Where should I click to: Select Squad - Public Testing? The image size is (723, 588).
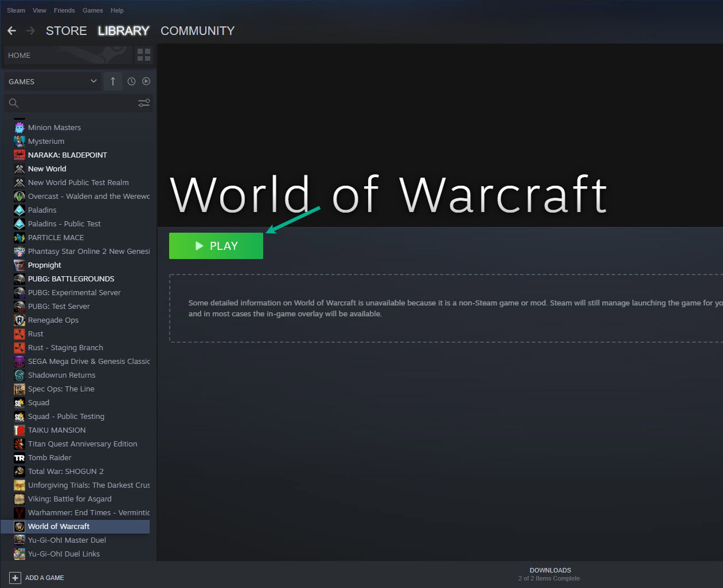click(66, 416)
